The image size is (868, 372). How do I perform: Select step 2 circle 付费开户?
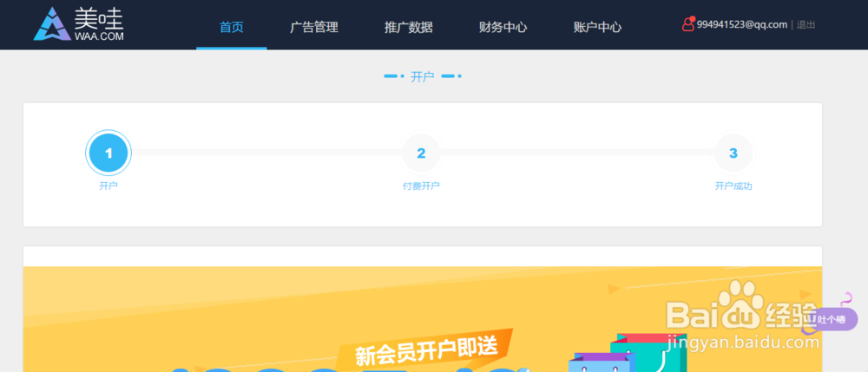point(421,153)
